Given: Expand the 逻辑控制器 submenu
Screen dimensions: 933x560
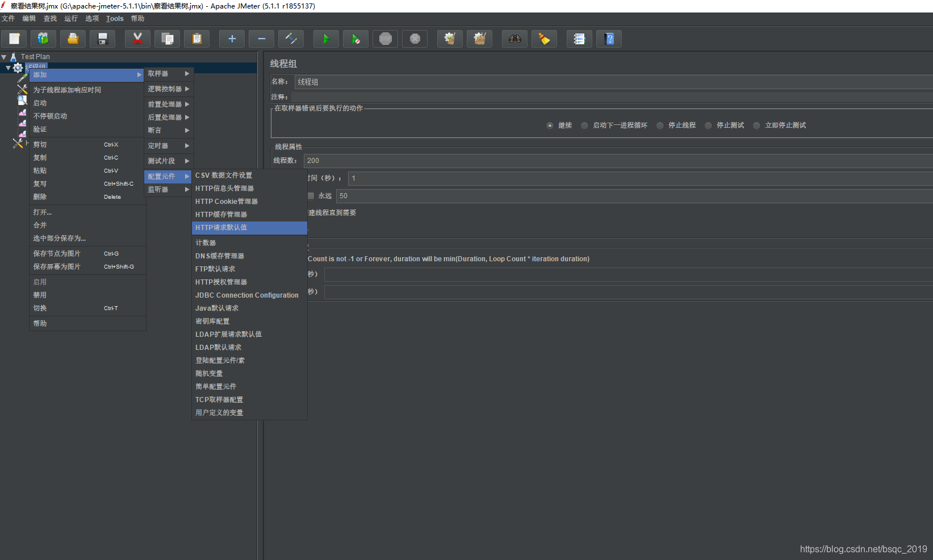Looking at the screenshot, I should [x=169, y=89].
